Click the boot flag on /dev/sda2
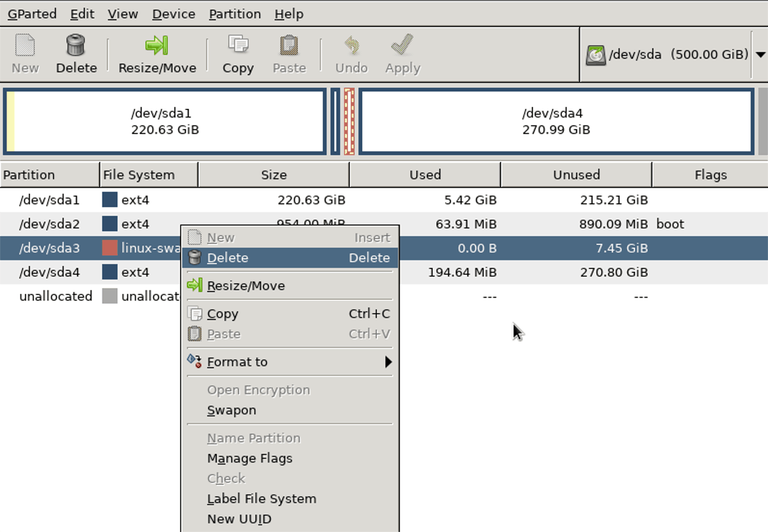Image resolution: width=768 pixels, height=532 pixels. click(x=670, y=224)
